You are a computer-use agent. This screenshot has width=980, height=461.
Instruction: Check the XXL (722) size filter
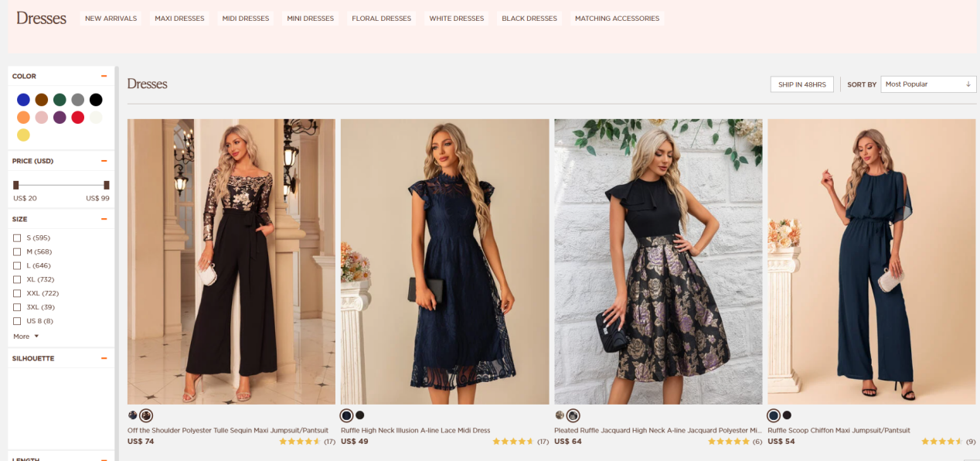point(17,293)
